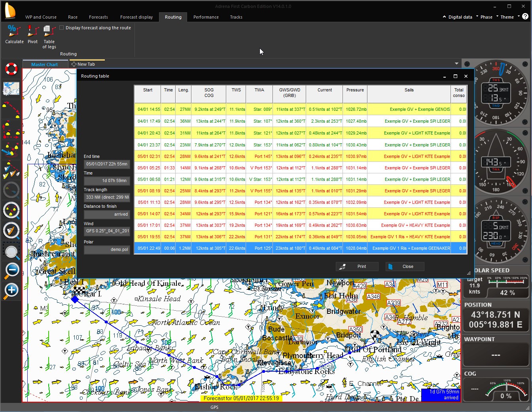Maximize the Routing table dialog
This screenshot has height=412, width=532.
pyautogui.click(x=455, y=76)
